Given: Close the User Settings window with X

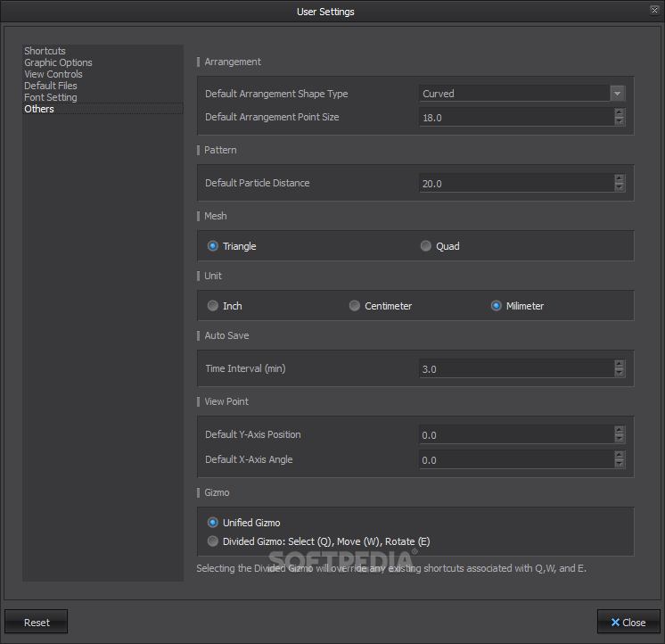Looking at the screenshot, I should click(655, 10).
